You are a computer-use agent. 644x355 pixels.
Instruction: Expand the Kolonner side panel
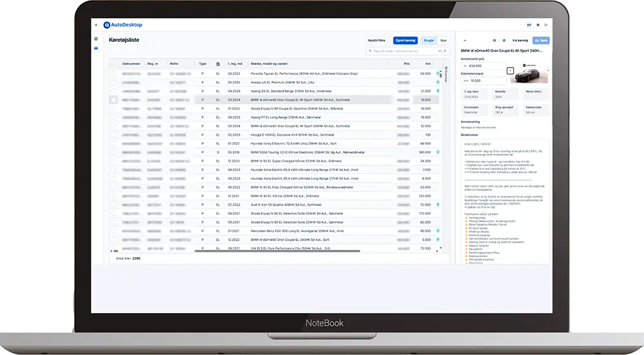coord(446,75)
